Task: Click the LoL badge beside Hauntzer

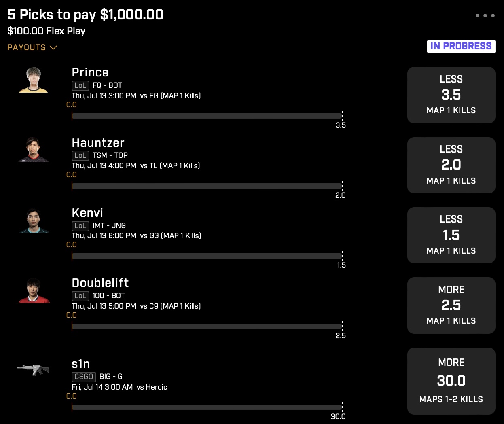Action: (80, 155)
